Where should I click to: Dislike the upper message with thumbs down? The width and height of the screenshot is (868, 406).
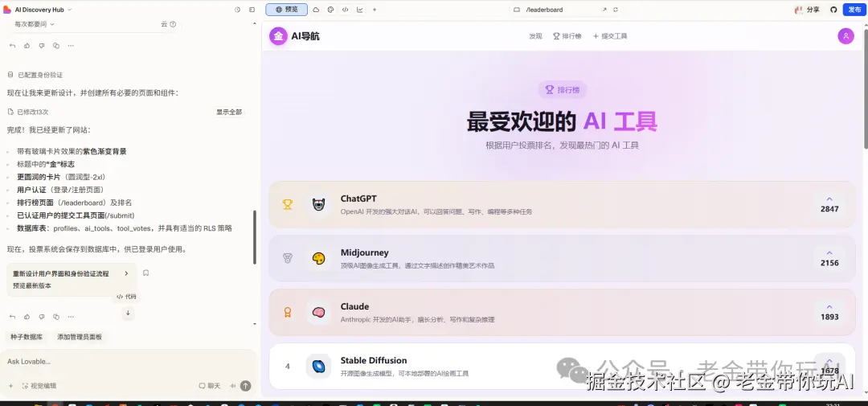tap(42, 45)
